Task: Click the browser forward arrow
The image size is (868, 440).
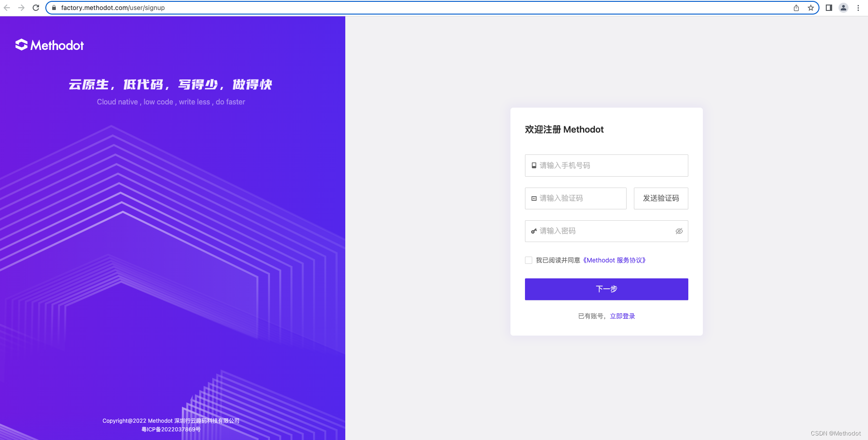Action: (21, 8)
